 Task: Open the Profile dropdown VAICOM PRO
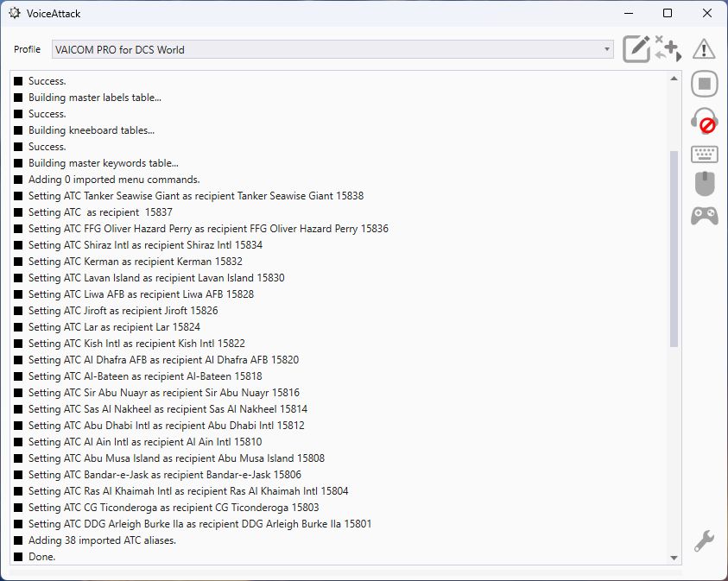(x=332, y=49)
